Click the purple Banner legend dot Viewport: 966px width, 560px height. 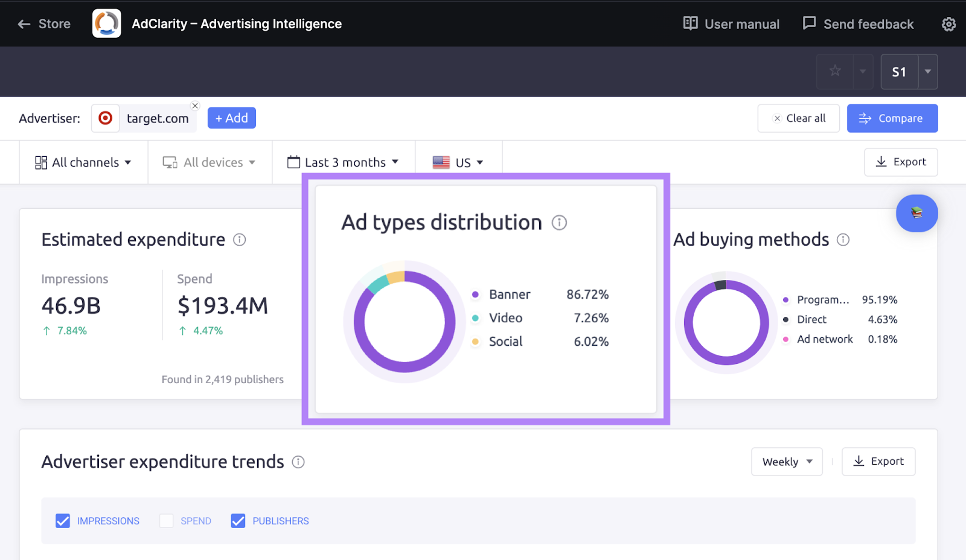click(476, 294)
